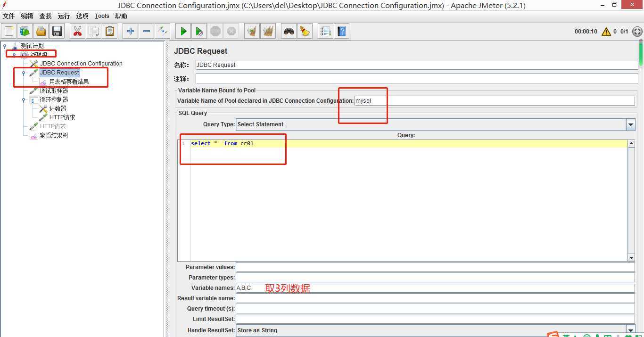Click the Open file folder icon
644x337 pixels.
point(41,31)
